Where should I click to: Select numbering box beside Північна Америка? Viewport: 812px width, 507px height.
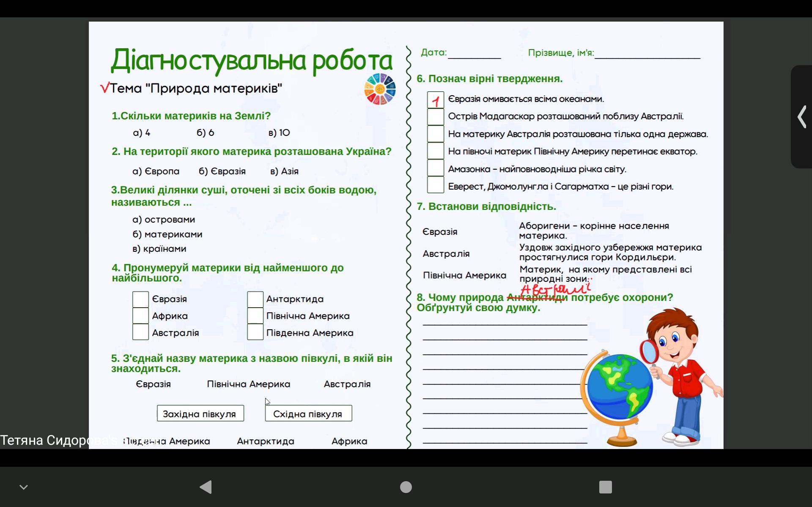(x=255, y=316)
